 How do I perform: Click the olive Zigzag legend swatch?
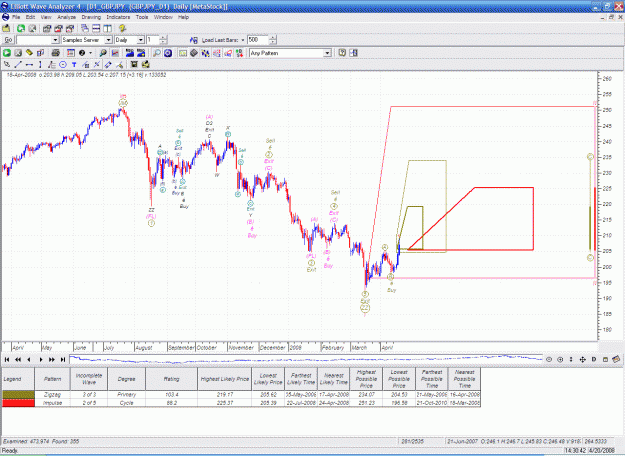coord(18,395)
